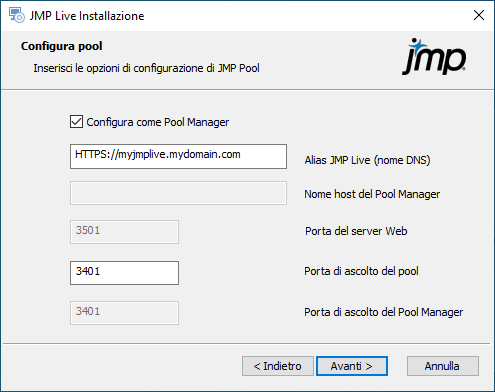Close the JMP Live Installazione window
The image size is (495, 392).
pos(479,15)
